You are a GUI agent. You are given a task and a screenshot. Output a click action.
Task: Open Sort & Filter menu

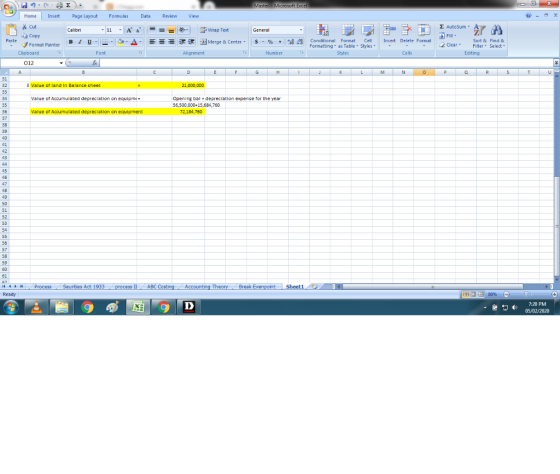tap(479, 36)
